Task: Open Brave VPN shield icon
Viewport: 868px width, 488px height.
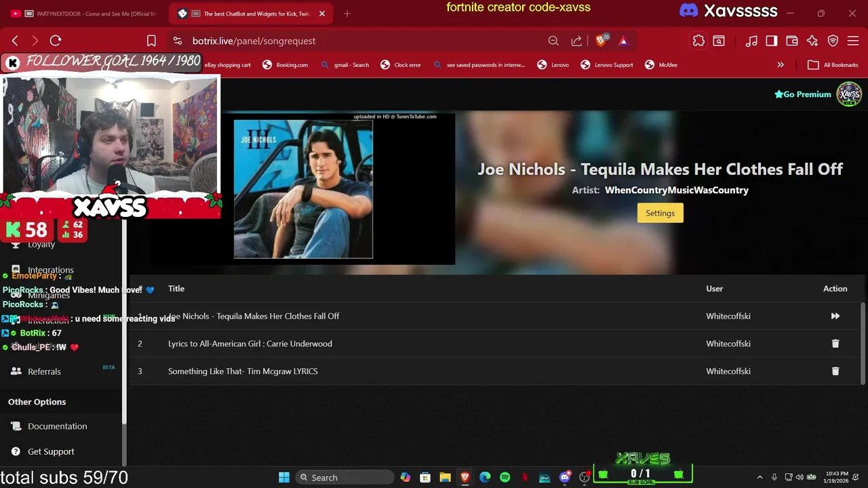Action: click(833, 41)
